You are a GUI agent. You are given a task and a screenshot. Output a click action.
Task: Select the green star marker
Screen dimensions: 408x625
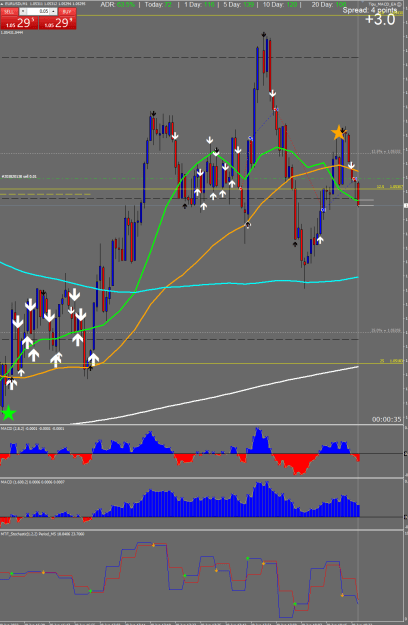pyautogui.click(x=8, y=413)
